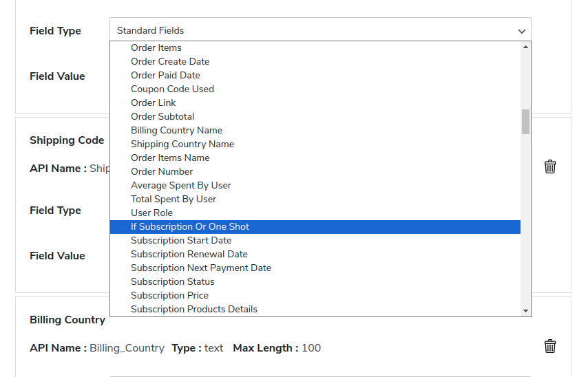Choose 'Order Create Date' option
This screenshot has height=377, width=588.
coord(170,61)
